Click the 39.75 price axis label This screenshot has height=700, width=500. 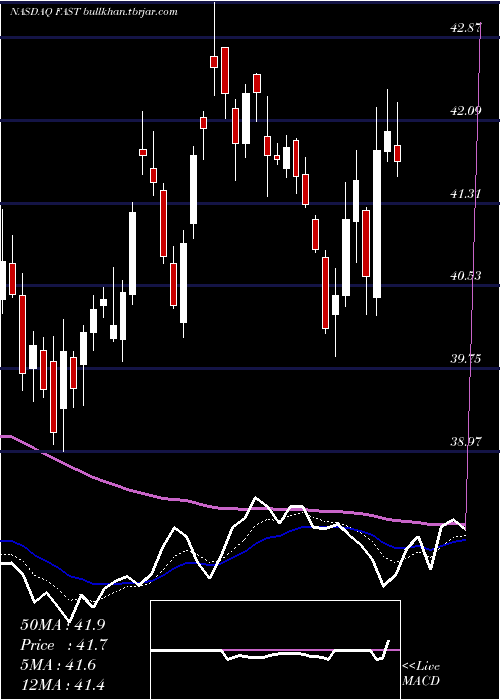[466, 358]
